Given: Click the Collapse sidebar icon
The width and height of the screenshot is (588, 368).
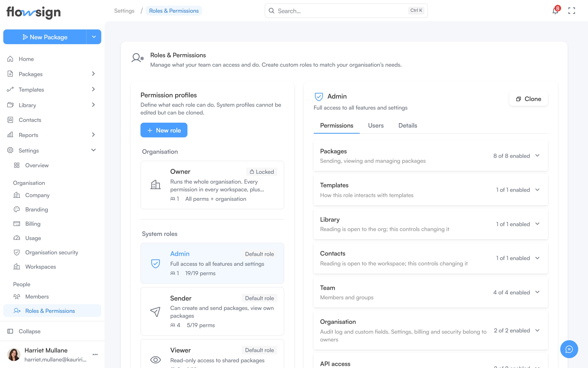Looking at the screenshot, I should pos(10,331).
